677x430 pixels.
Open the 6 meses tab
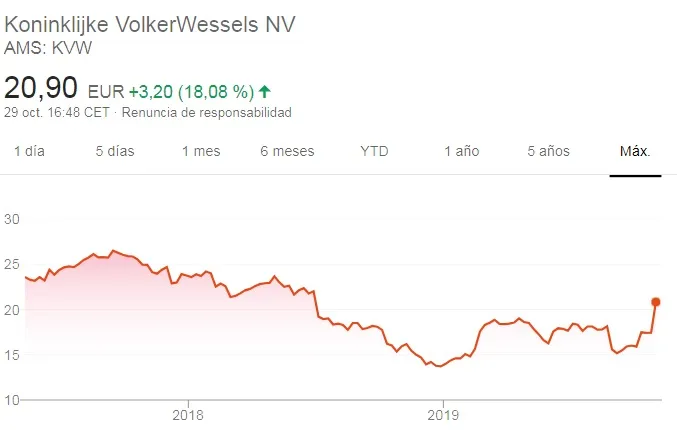(x=287, y=151)
